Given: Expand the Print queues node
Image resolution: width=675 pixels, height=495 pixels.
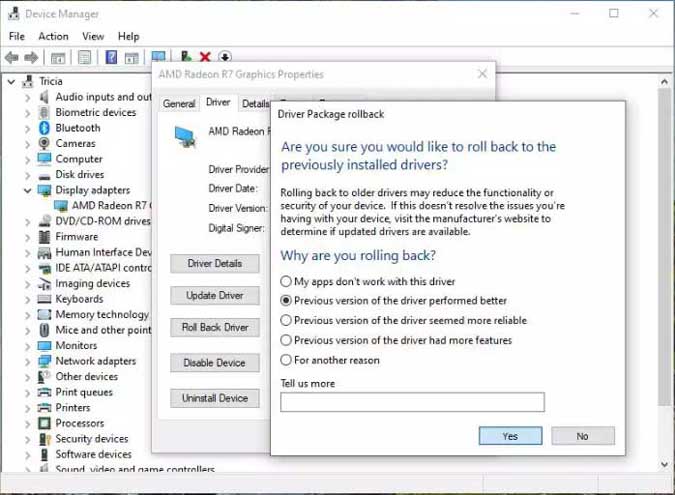Looking at the screenshot, I should [28, 392].
